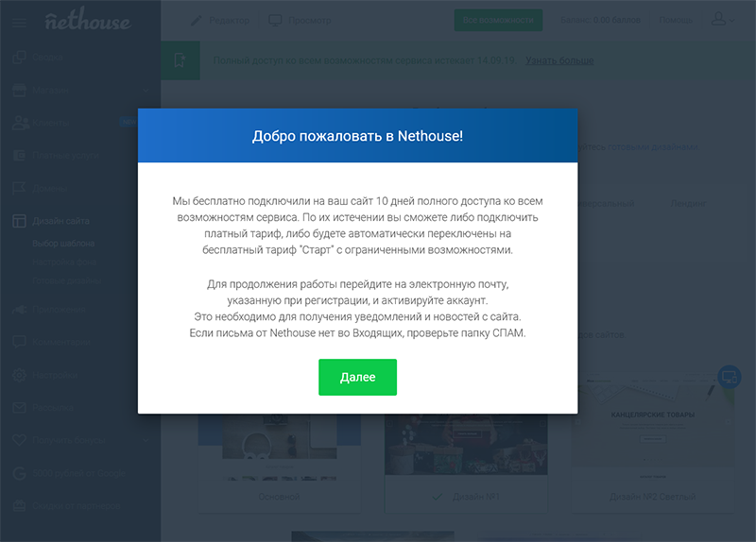Click the Просмотр monitor icon
Image resolution: width=756 pixels, height=542 pixels.
click(275, 20)
